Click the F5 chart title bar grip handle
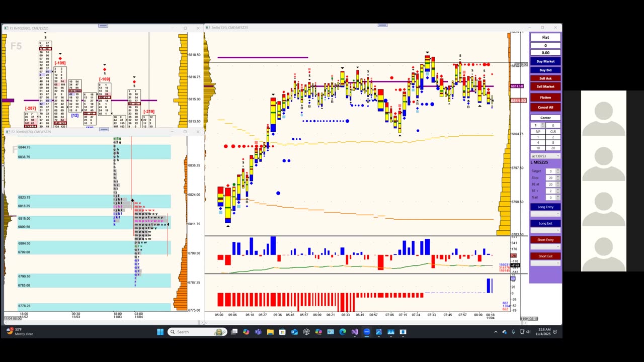The height and width of the screenshot is (362, 644). click(x=103, y=26)
